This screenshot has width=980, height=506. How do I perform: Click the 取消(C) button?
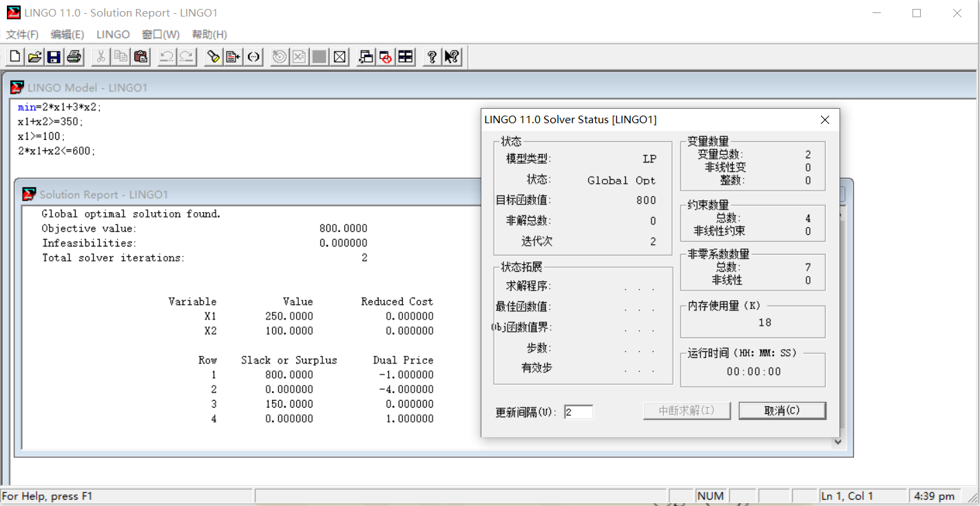pos(782,410)
